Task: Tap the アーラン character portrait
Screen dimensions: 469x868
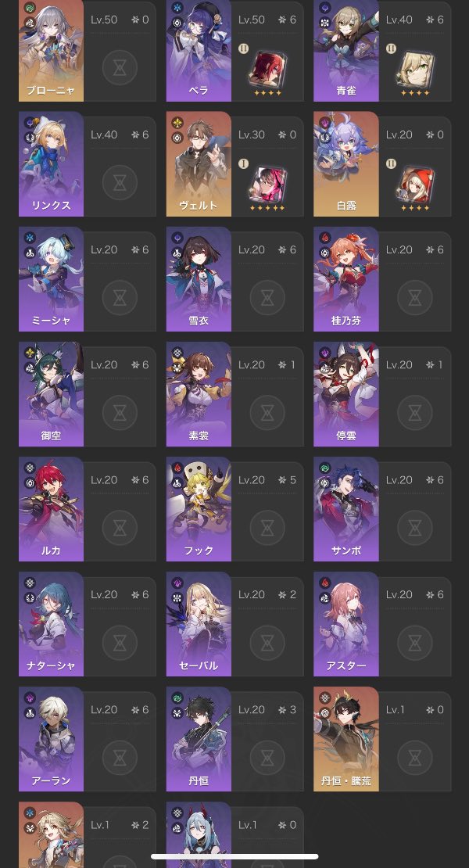Action: [x=51, y=739]
